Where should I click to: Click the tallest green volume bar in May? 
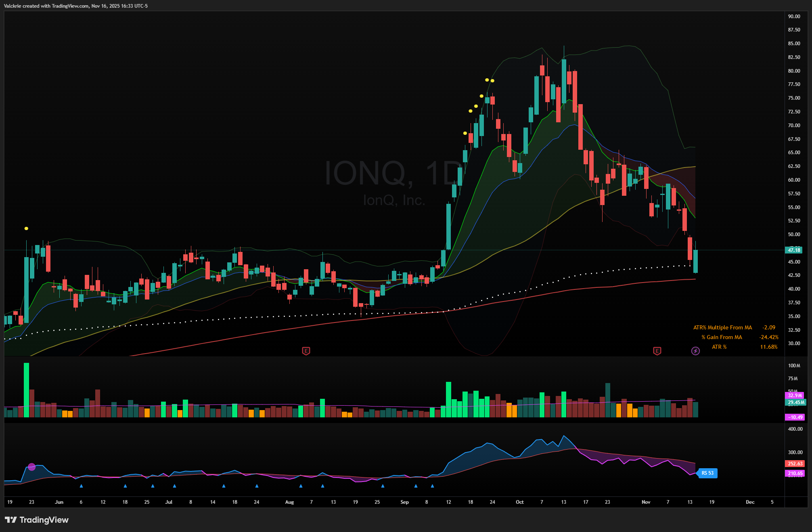pyautogui.click(x=26, y=390)
